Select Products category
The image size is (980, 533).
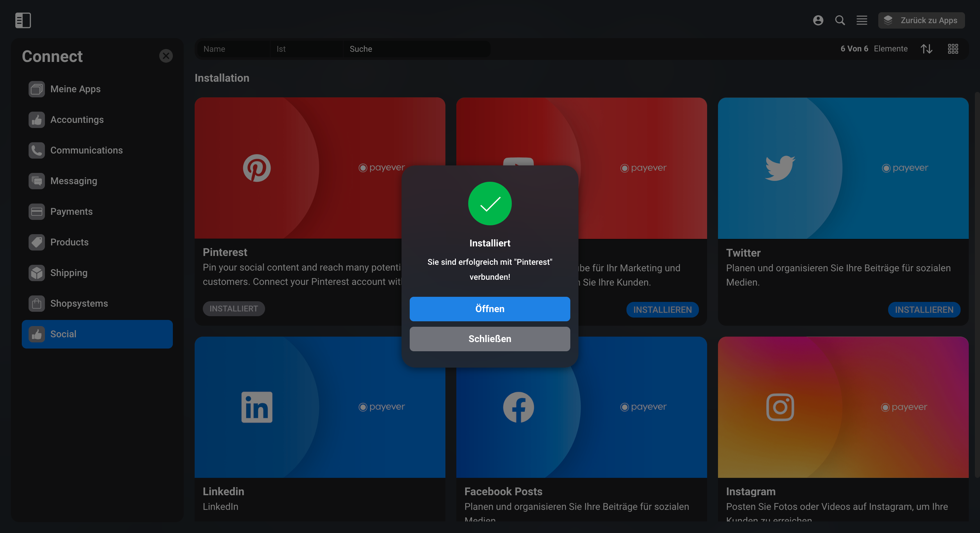pos(97,242)
